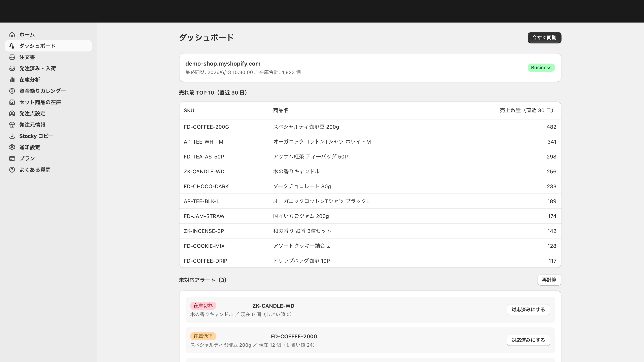Click the よくある質問 question mark icon
Screen dimensions: 644x362
coord(12,170)
